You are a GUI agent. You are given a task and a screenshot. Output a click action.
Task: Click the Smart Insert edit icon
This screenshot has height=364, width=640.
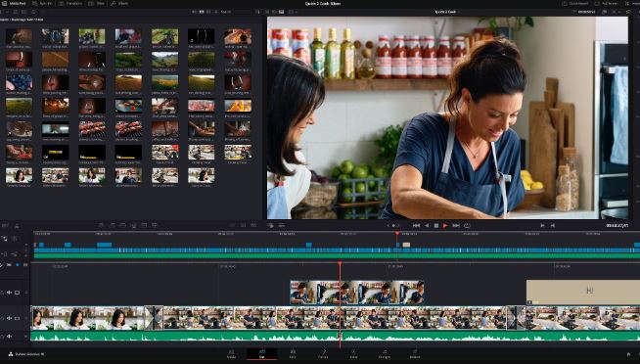click(x=101, y=225)
